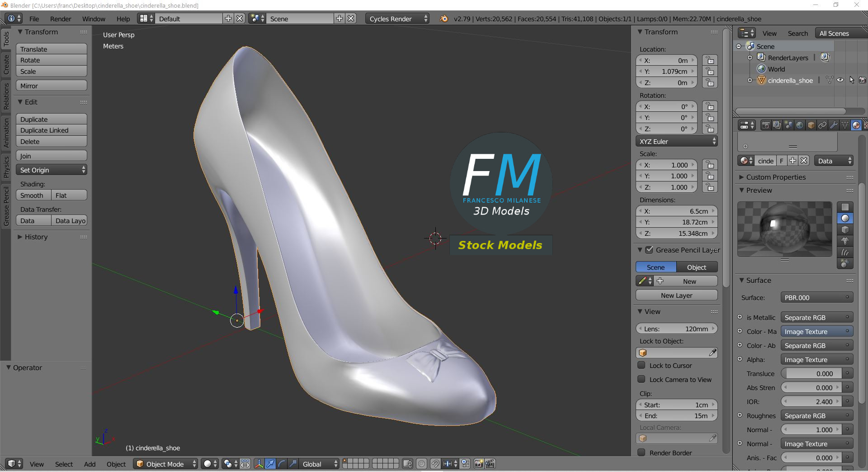The image size is (868, 472).
Task: Enable the Lock to Cursor checkbox
Action: tap(641, 365)
